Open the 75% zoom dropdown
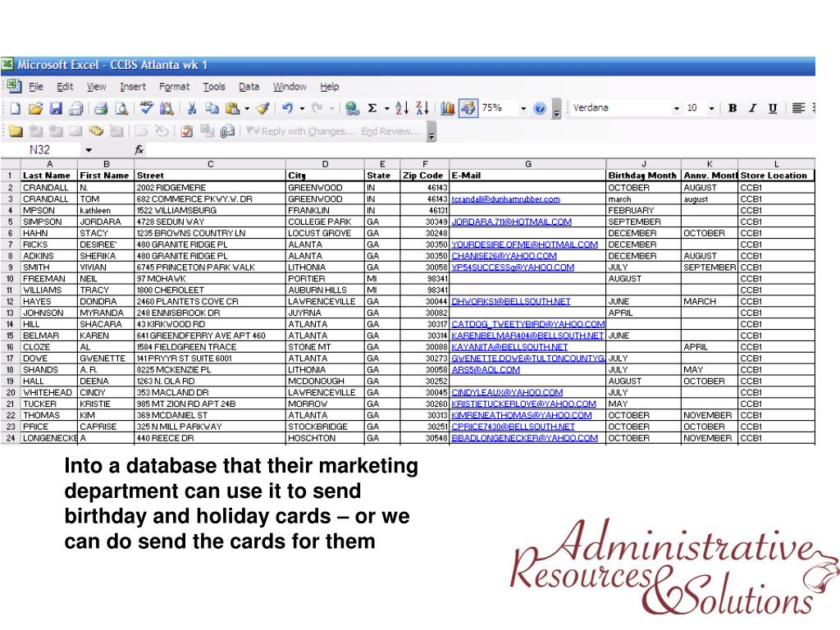The width and height of the screenshot is (840, 630). (x=523, y=109)
